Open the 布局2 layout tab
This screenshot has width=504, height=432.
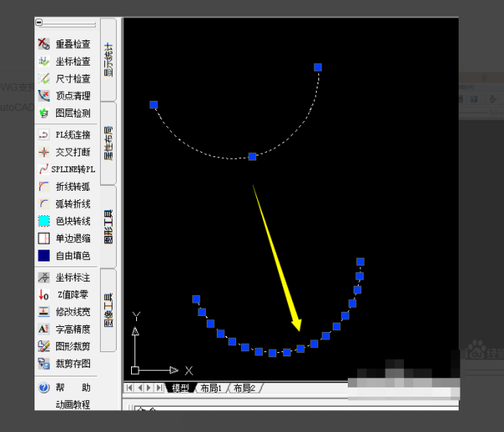(244, 388)
